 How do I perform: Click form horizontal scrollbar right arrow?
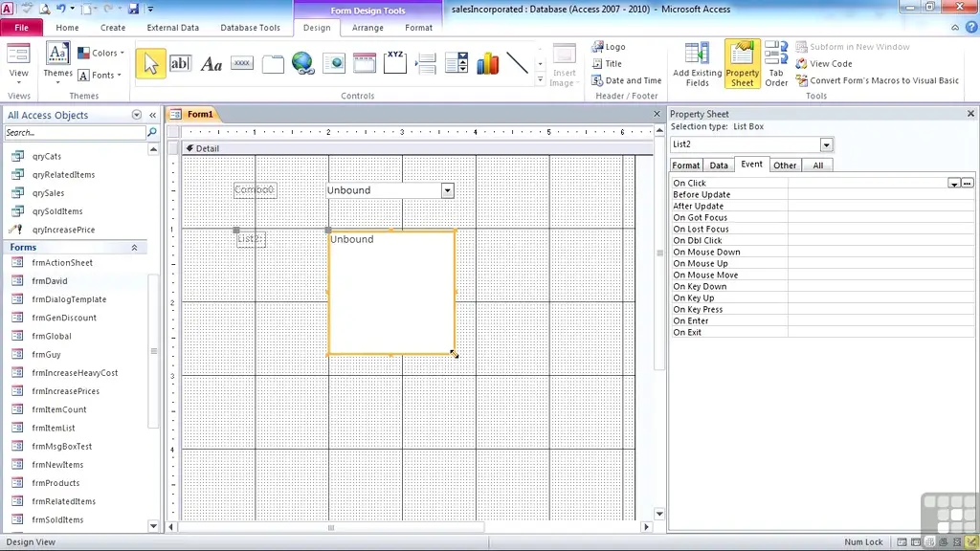[646, 527]
